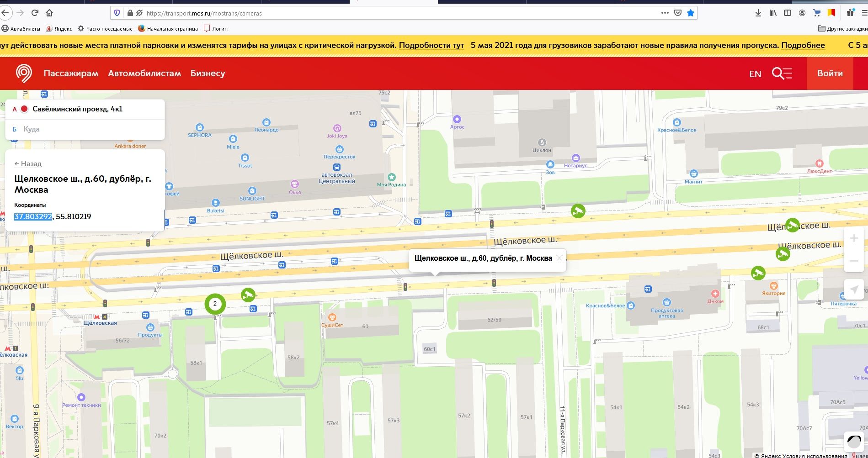The height and width of the screenshot is (458, 868).
Task: Open the cluster marker with number 2
Action: pyautogui.click(x=215, y=304)
